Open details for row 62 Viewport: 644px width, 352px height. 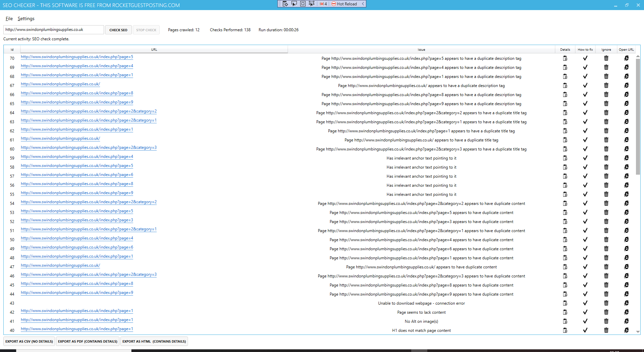pos(565,131)
